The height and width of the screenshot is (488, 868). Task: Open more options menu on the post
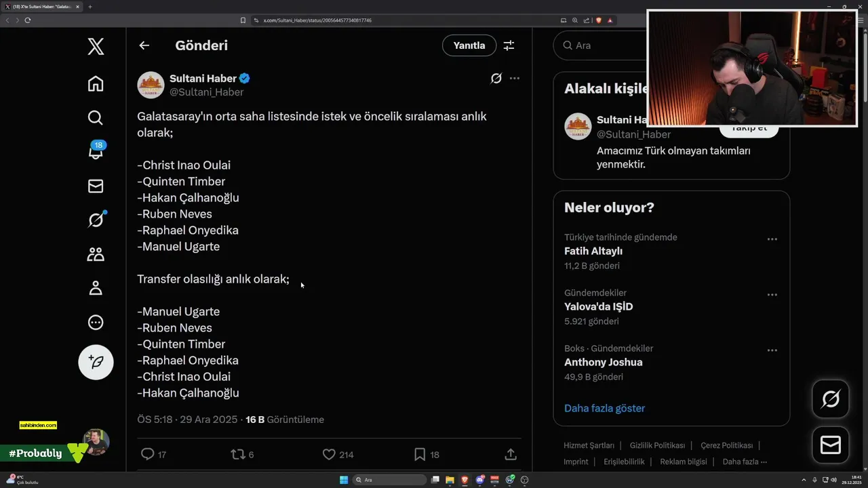515,79
